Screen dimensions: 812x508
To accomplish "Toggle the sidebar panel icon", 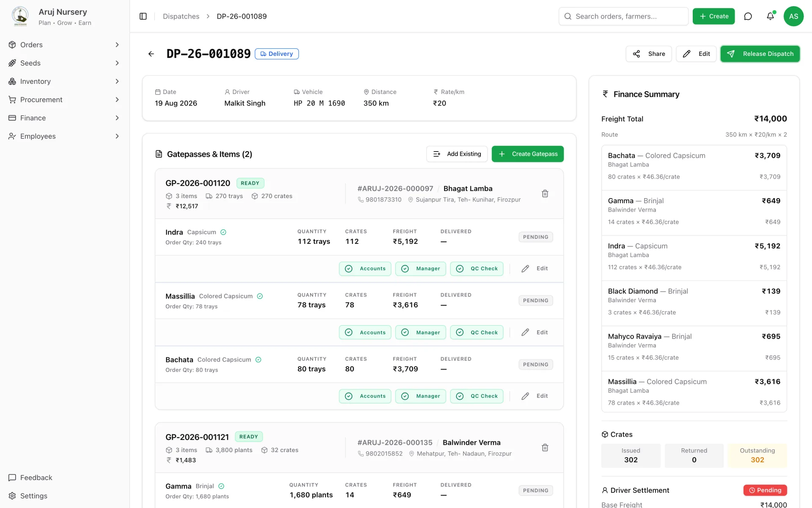I will (143, 16).
